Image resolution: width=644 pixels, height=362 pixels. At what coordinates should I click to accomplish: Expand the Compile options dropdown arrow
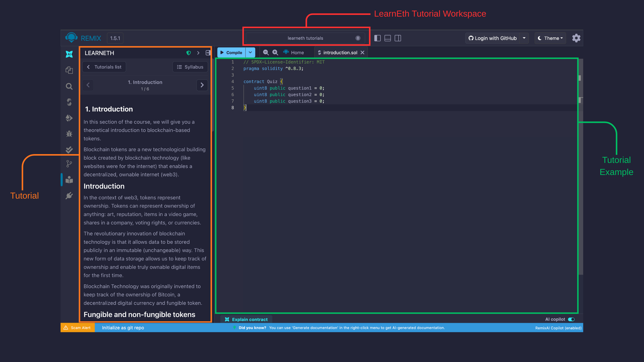pos(250,52)
